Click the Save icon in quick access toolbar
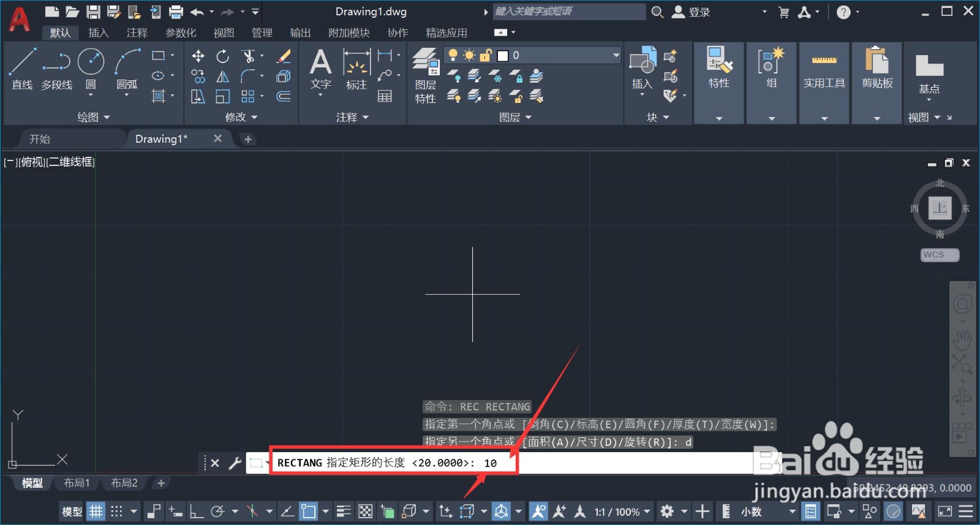Image resolution: width=980 pixels, height=525 pixels. click(93, 12)
